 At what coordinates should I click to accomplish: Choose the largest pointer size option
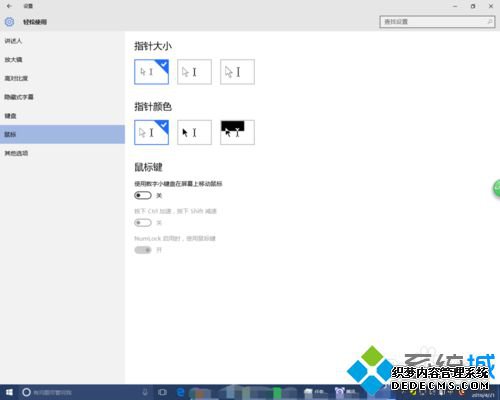[x=237, y=72]
